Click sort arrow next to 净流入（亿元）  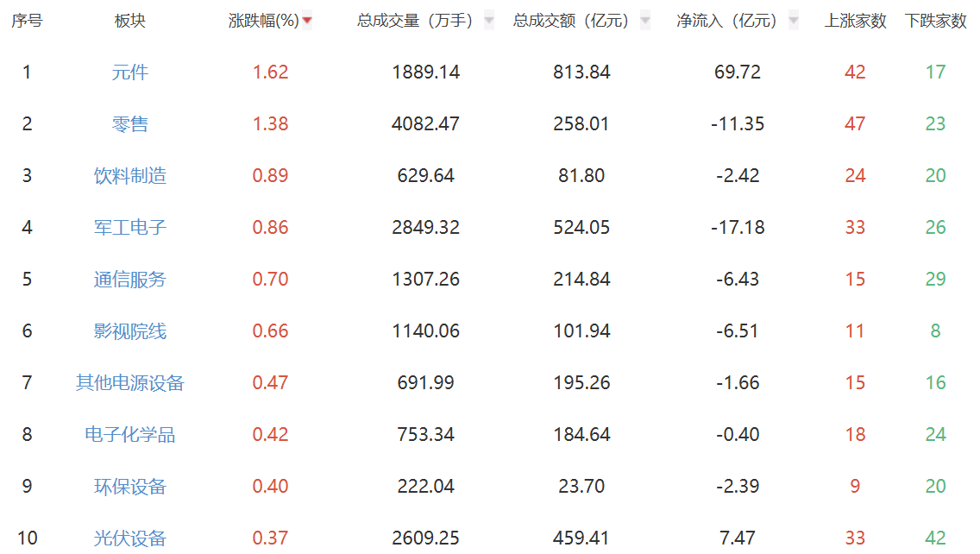coord(794,21)
